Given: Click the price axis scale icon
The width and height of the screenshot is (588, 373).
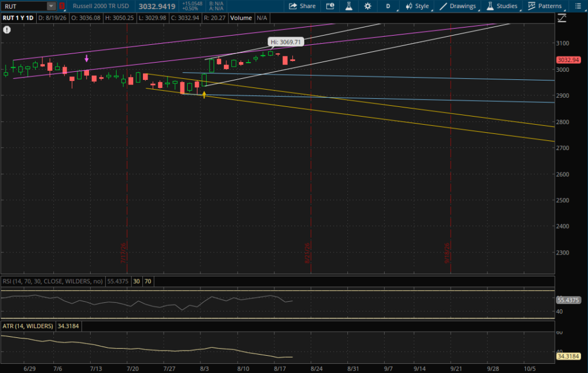Looking at the screenshot, I should (562, 18).
